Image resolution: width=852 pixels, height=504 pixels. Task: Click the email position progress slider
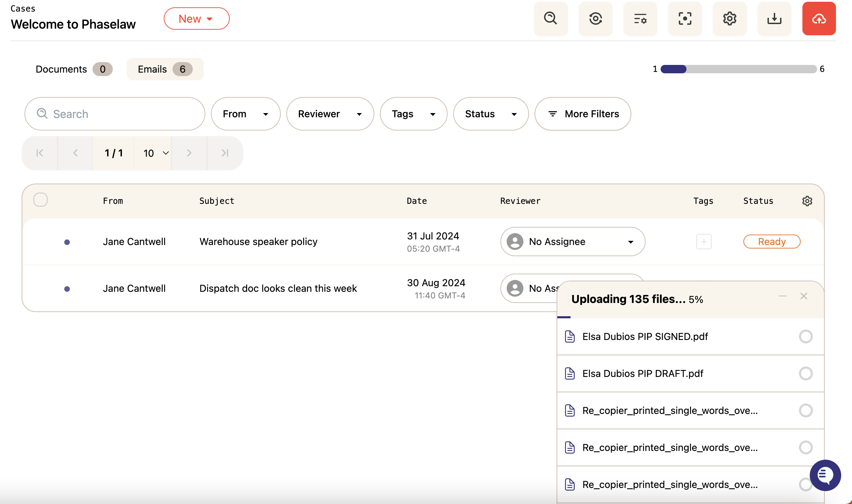(x=739, y=69)
